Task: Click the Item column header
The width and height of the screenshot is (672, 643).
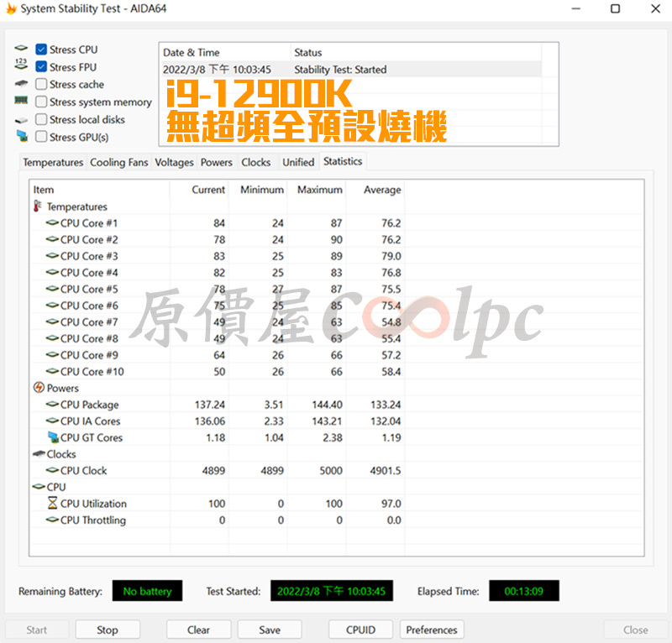Action: point(100,190)
